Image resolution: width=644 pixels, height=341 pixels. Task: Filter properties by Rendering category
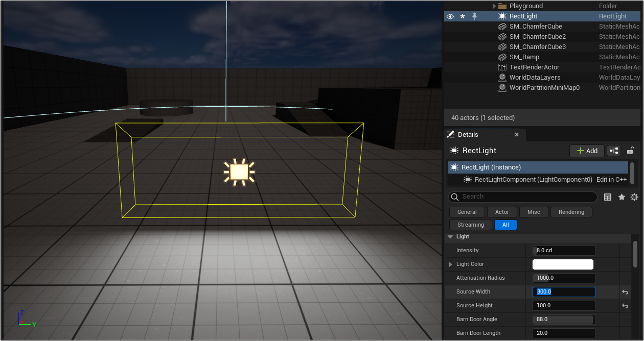[x=571, y=212]
